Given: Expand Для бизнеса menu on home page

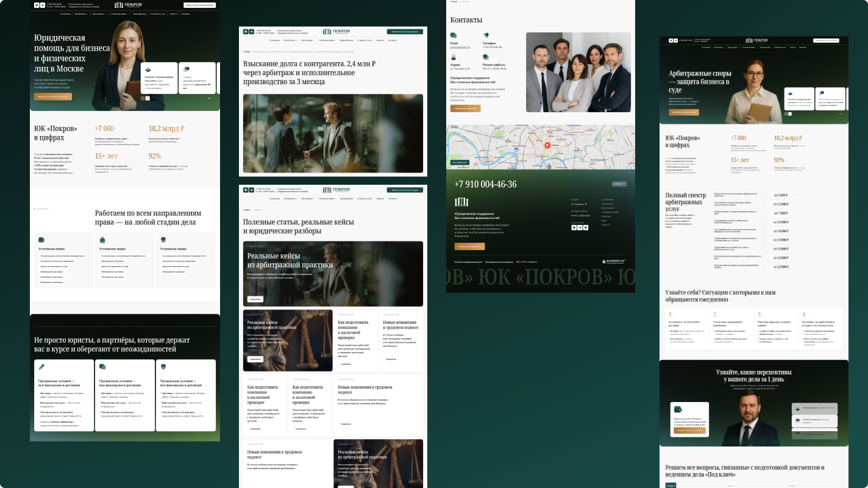Looking at the screenshot, I should (82, 13).
